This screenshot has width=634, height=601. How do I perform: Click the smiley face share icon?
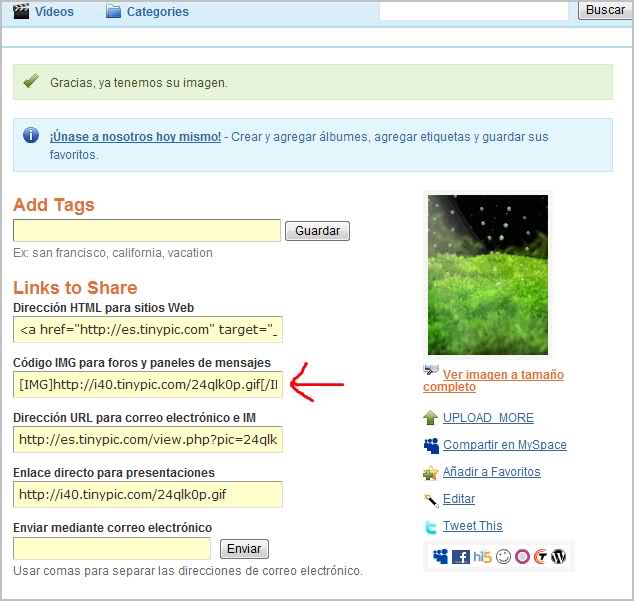(502, 557)
